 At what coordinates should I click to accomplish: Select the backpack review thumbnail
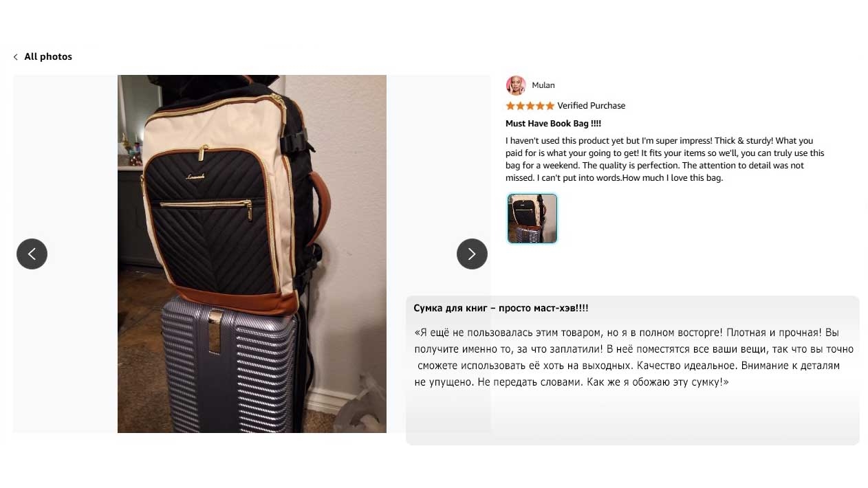(x=532, y=219)
